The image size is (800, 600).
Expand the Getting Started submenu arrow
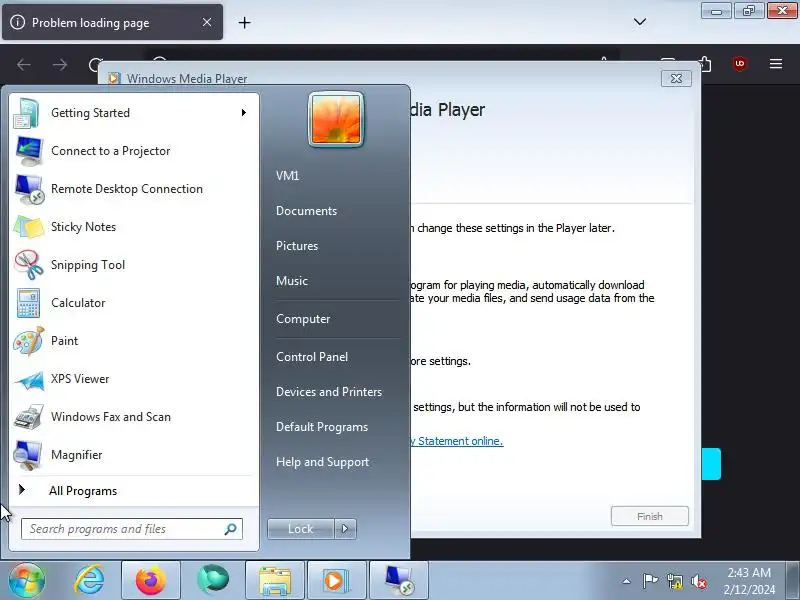(x=244, y=113)
